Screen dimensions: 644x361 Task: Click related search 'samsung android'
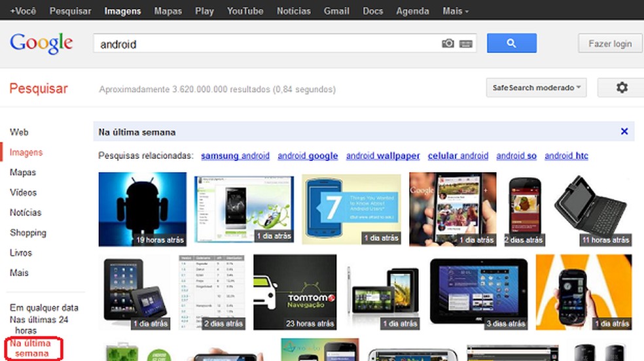coord(236,156)
